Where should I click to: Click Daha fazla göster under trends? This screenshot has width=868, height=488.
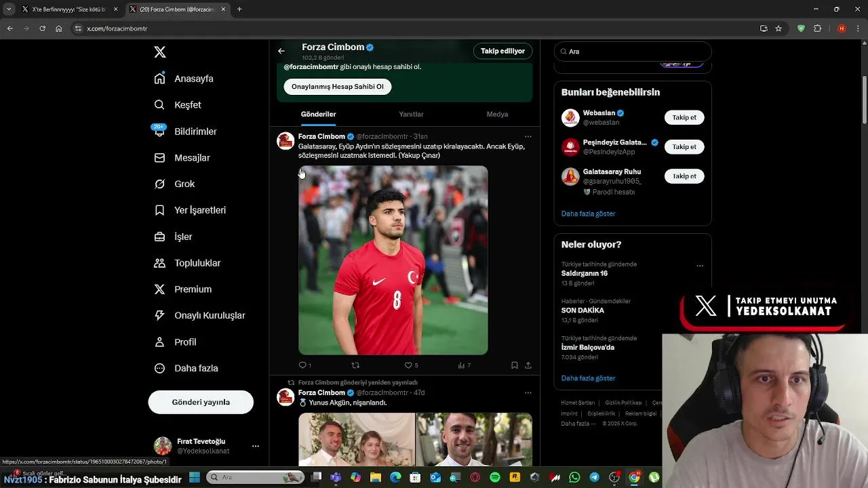click(588, 378)
